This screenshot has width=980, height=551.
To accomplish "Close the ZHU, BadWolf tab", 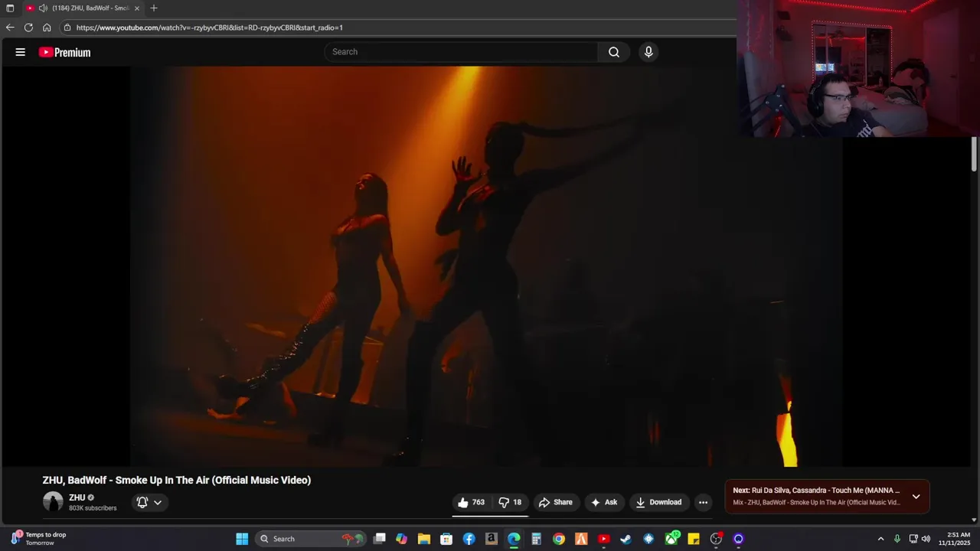I will [x=137, y=8].
